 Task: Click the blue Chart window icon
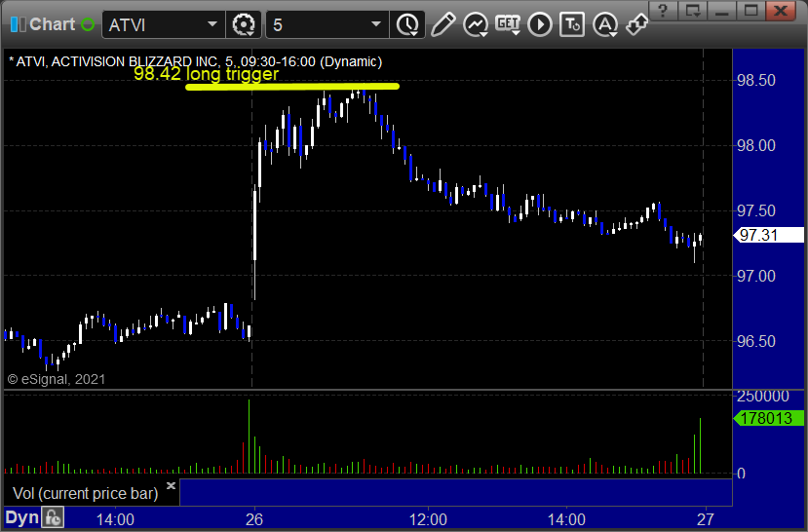(18, 24)
